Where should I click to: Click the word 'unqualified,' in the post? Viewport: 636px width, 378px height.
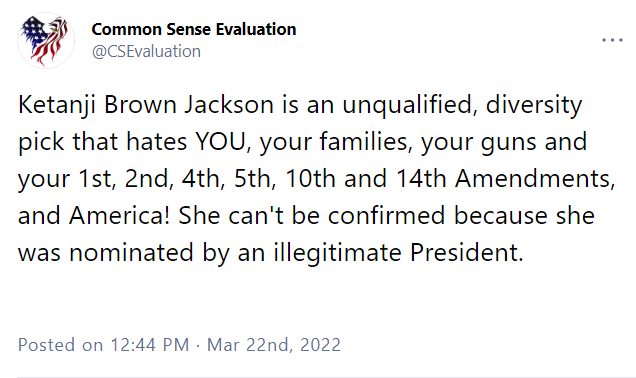coord(409,105)
